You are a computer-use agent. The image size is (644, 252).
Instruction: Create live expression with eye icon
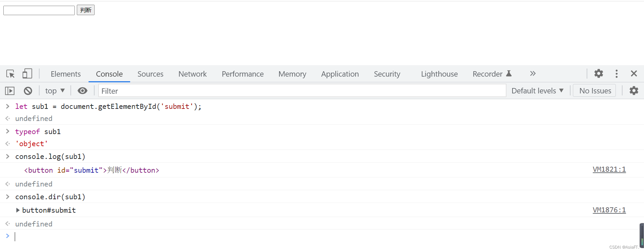click(x=83, y=91)
